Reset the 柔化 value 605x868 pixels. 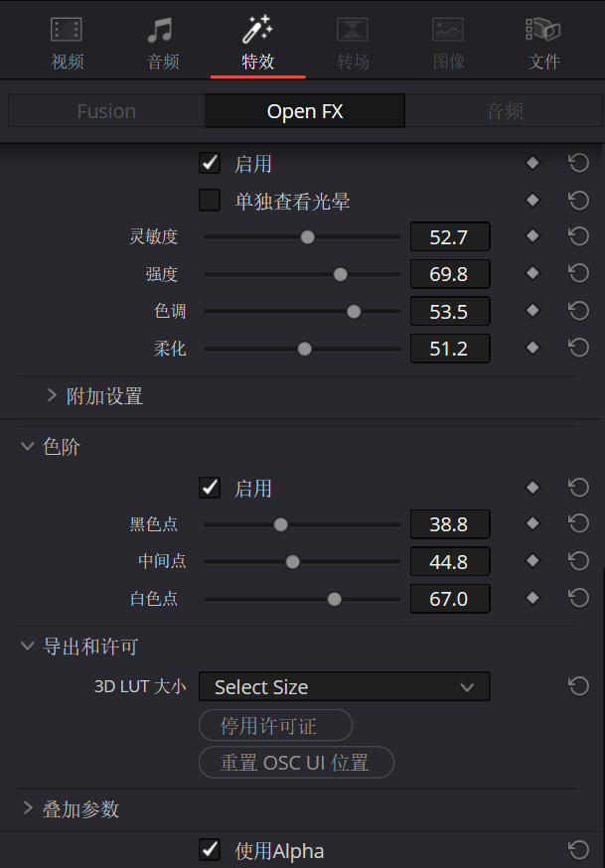pyautogui.click(x=578, y=348)
